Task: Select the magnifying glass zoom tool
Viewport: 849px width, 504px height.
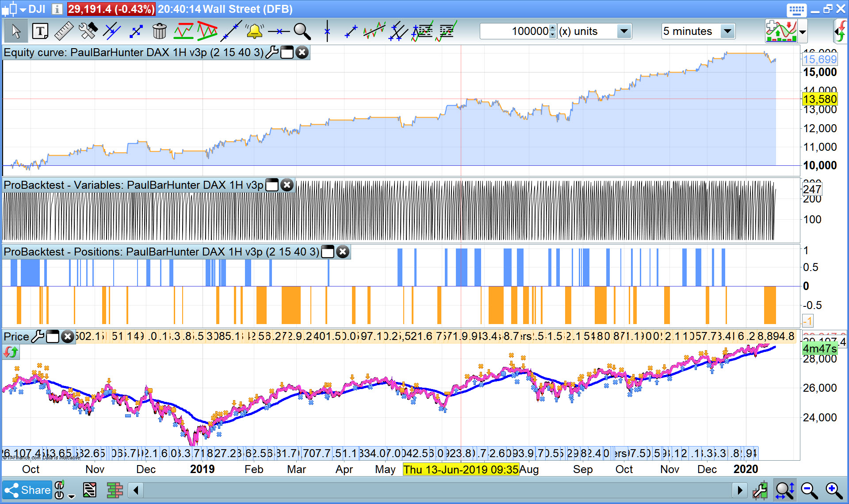Action: coord(302,31)
